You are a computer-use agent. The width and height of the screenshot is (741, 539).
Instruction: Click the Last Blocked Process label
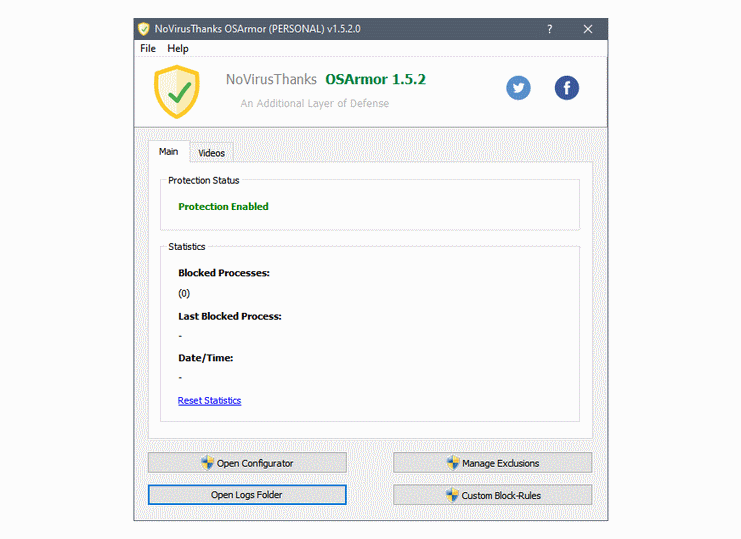(x=230, y=317)
